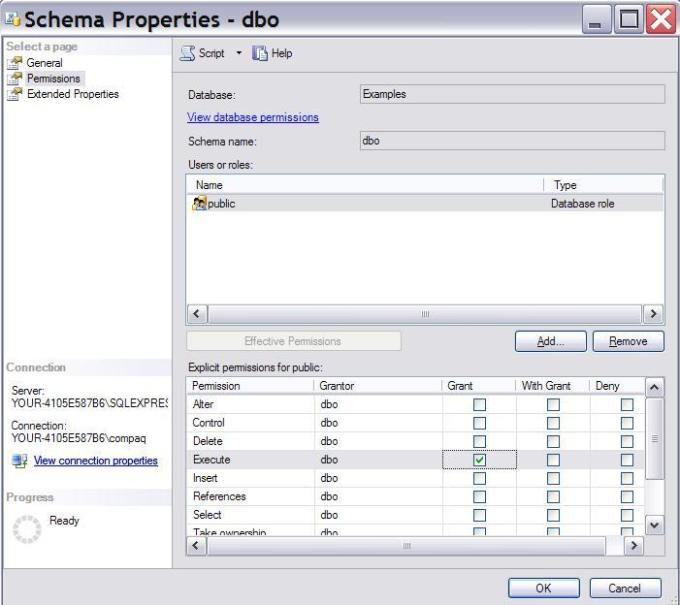The image size is (680, 605).
Task: Select the Permissions page icon
Action: coord(15,78)
